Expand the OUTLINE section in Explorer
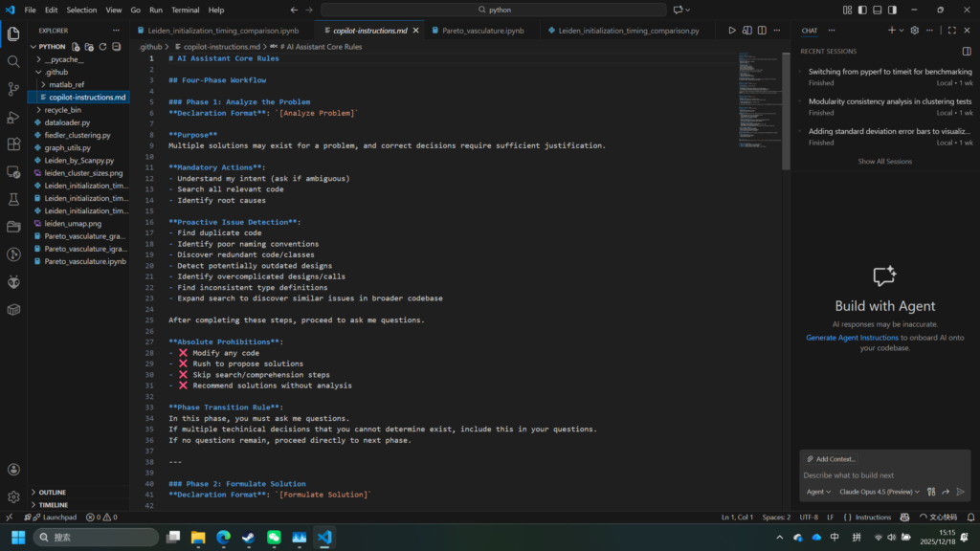The height and width of the screenshot is (551, 980). pyautogui.click(x=53, y=492)
